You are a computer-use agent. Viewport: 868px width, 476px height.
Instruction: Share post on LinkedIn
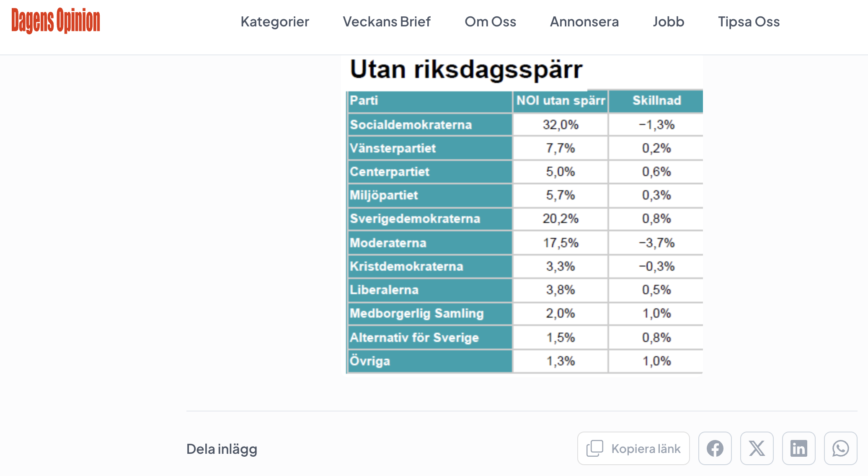pos(798,448)
